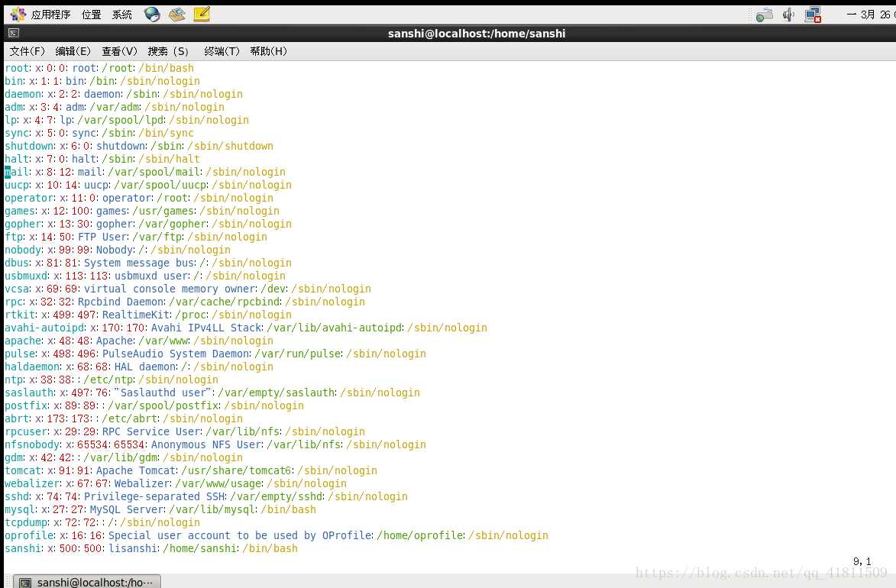
Task: Click the text 'PulseAudio System Daemon'
Action: (x=176, y=354)
